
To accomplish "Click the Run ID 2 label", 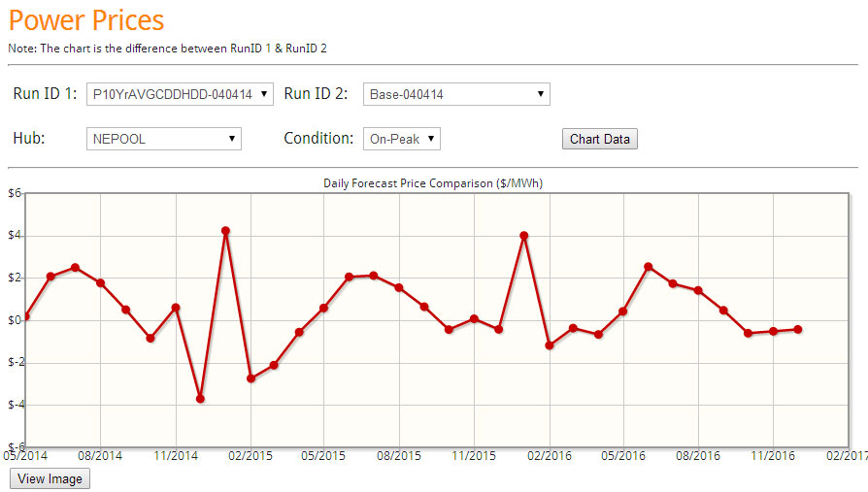I will (317, 93).
